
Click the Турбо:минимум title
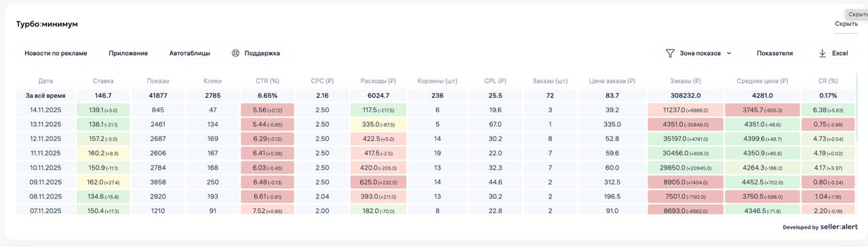point(47,24)
